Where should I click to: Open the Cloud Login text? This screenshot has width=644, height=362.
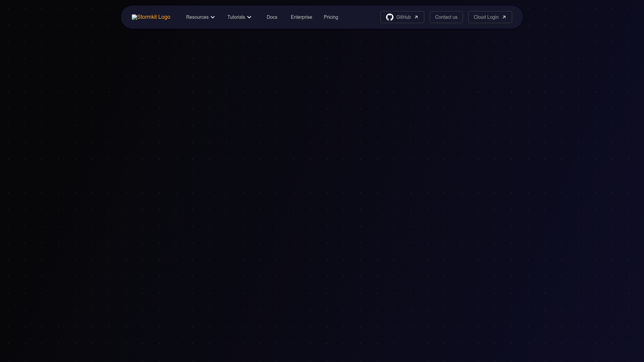tap(486, 17)
